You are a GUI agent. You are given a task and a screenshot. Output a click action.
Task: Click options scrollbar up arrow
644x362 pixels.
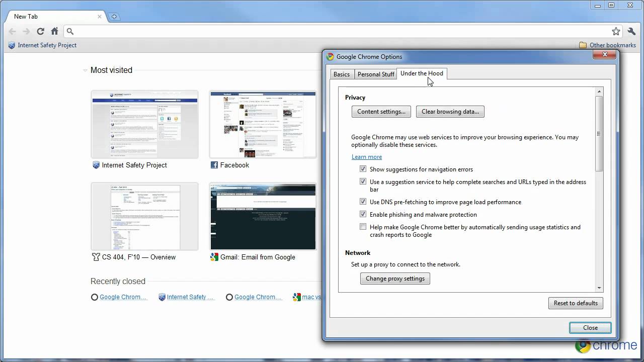[599, 92]
